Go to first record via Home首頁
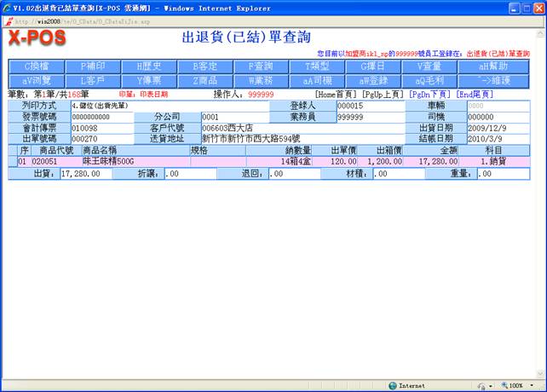Viewport: 547px width, 392px height. point(337,94)
